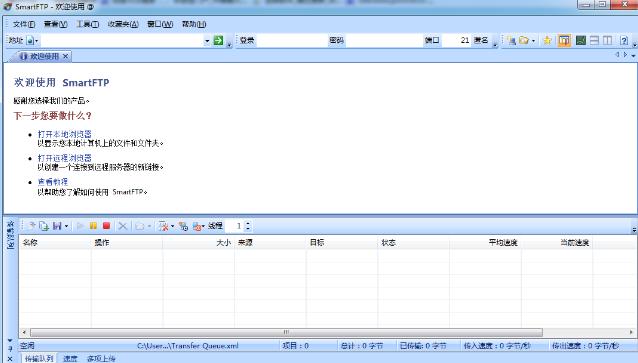Click the 打开远程浏览器 link
Viewport: 638px width, 363px height.
pos(65,158)
